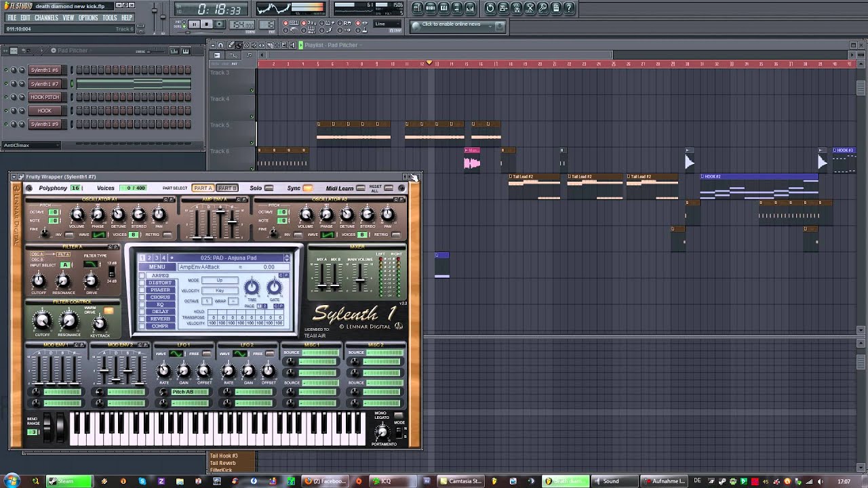Open the EDIT menu
The image size is (868, 488).
(25, 18)
